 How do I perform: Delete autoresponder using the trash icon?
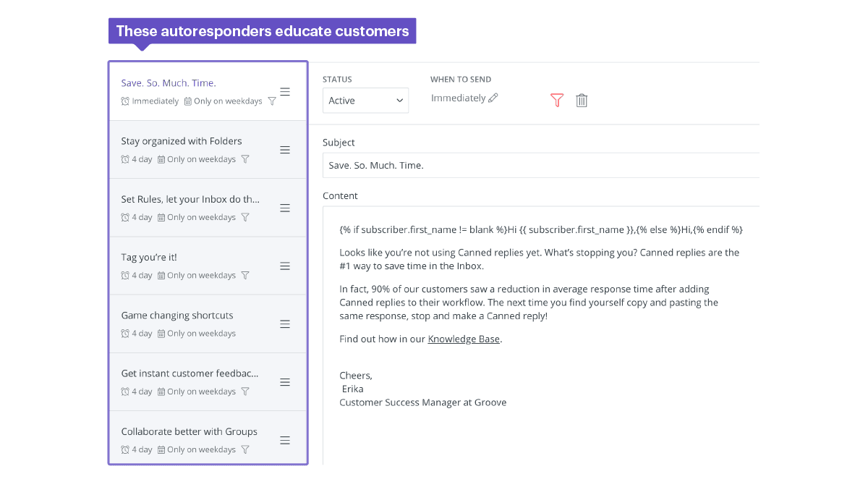coord(582,101)
